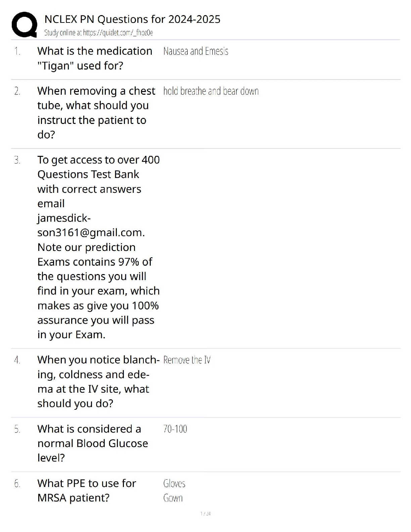Click item number 4 in the list

click(x=17, y=360)
